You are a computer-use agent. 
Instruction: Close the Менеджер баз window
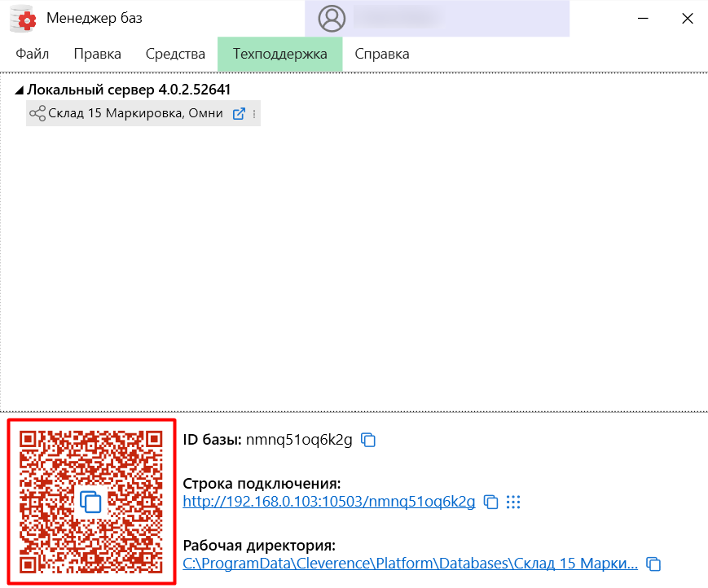[688, 19]
